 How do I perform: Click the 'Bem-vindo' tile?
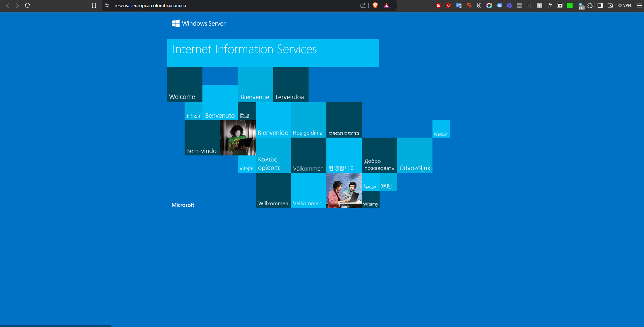tap(202, 138)
